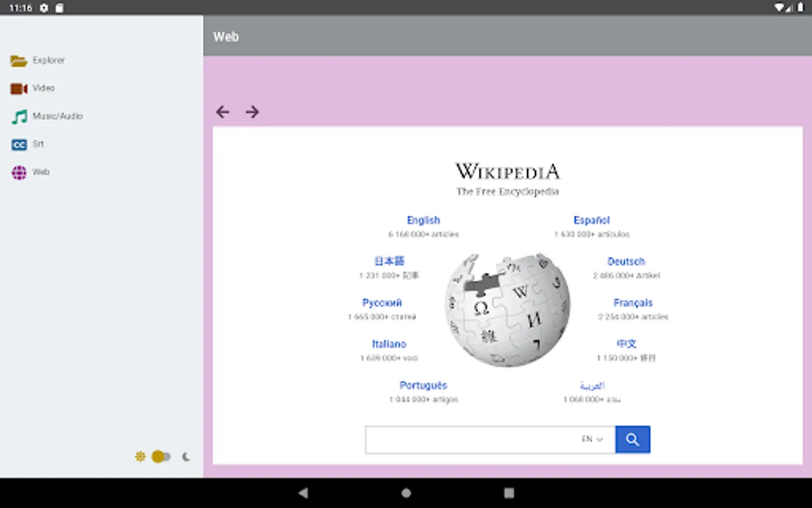Tap the status bar settings gear icon
Viewport: 812px width, 508px height.
44,8
